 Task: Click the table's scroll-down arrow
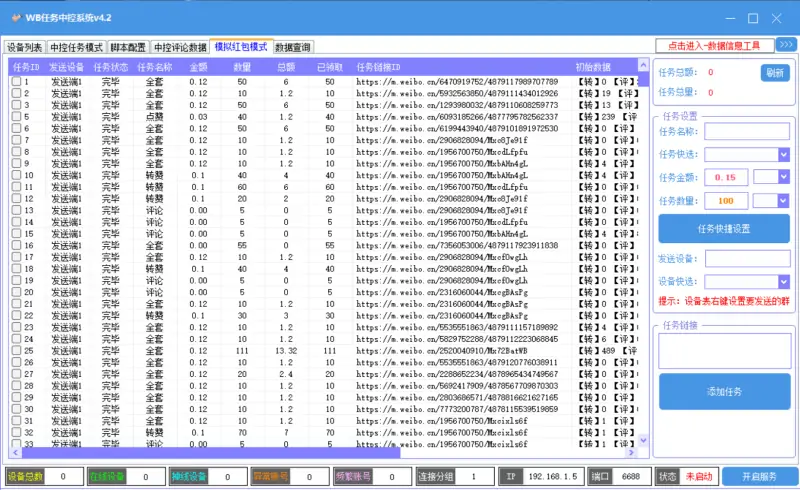pos(641,440)
